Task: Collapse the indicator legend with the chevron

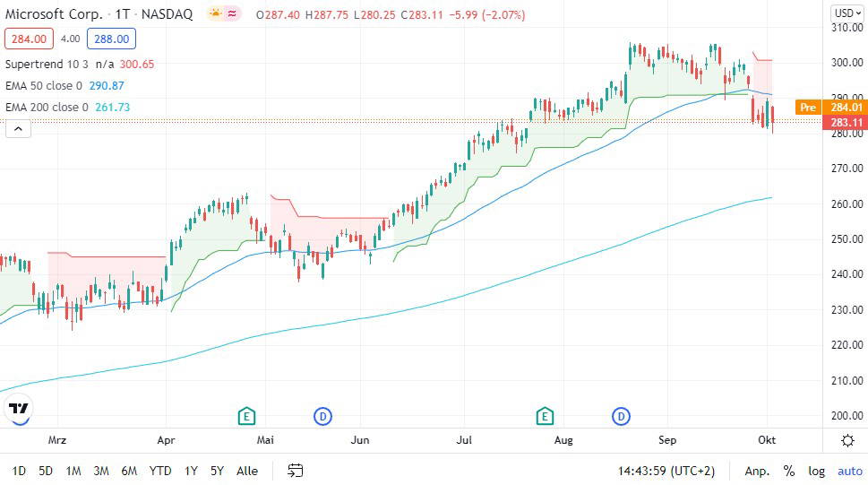Action: (18, 129)
